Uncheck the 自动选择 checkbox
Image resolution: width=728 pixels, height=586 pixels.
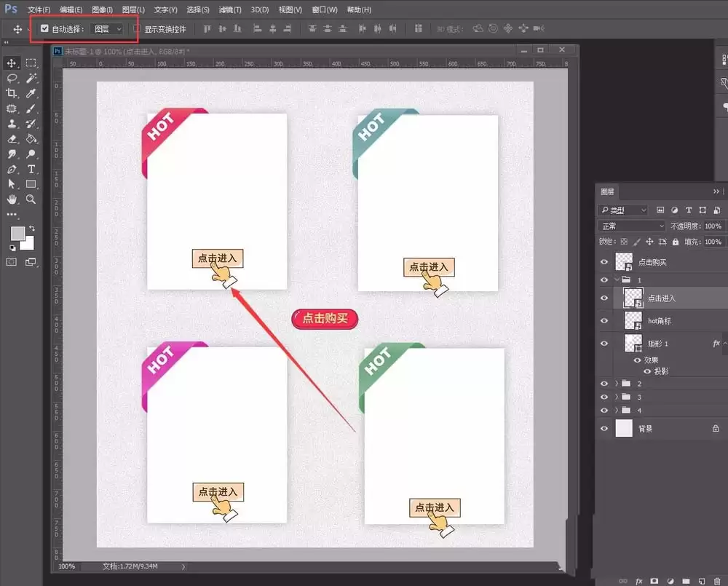(x=44, y=28)
